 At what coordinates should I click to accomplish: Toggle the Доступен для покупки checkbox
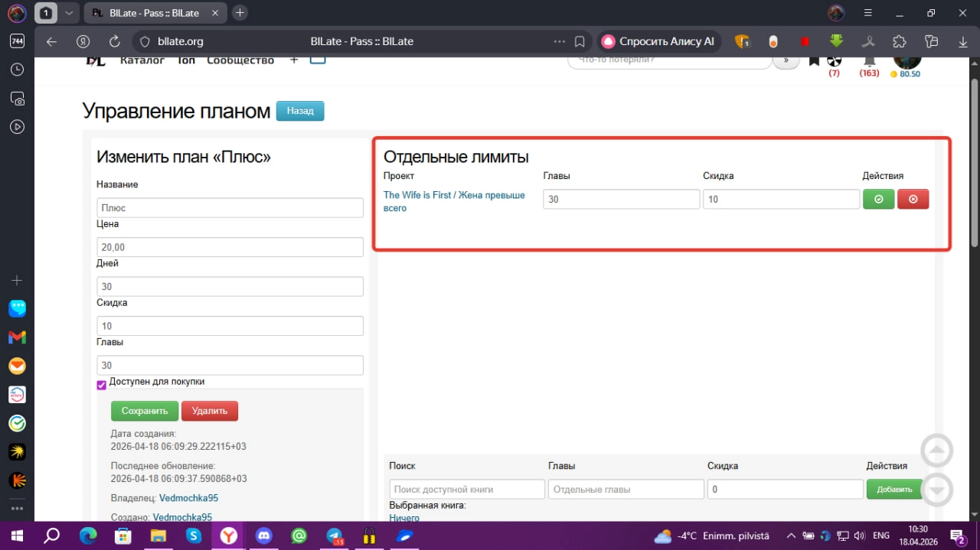(x=101, y=385)
